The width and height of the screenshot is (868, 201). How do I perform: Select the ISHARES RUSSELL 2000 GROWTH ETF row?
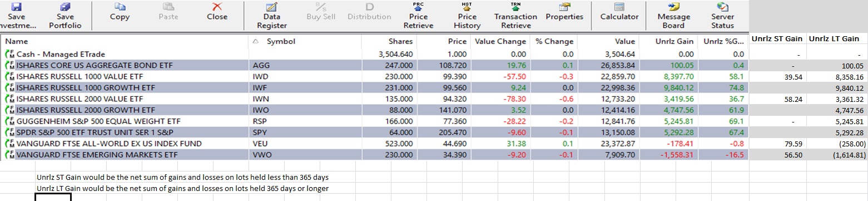(375, 110)
